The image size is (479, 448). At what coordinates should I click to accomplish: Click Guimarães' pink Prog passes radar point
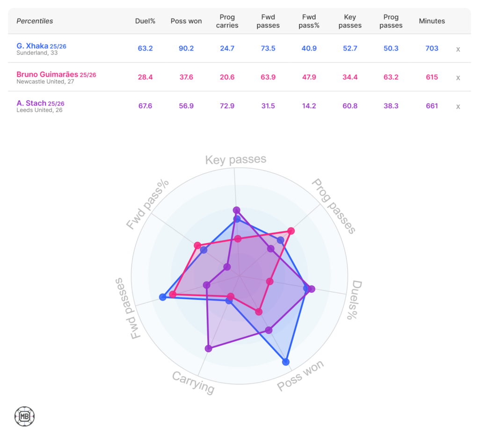[291, 231]
